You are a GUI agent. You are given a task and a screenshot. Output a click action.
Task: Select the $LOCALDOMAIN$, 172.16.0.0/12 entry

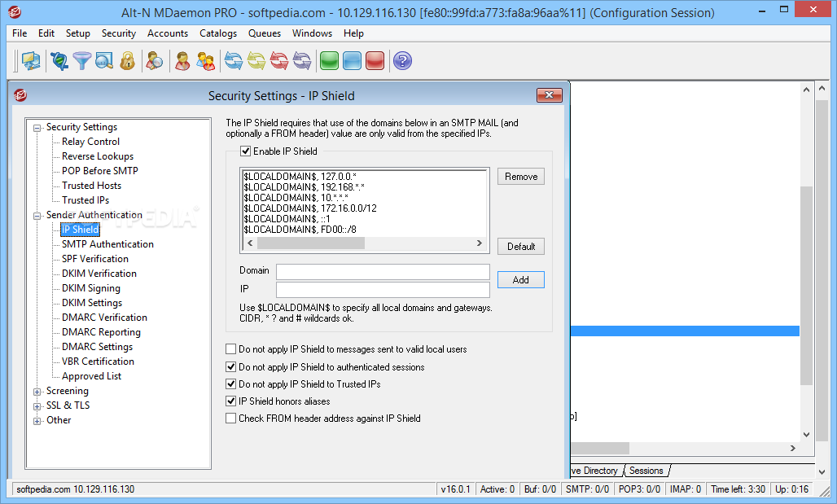[x=310, y=208]
